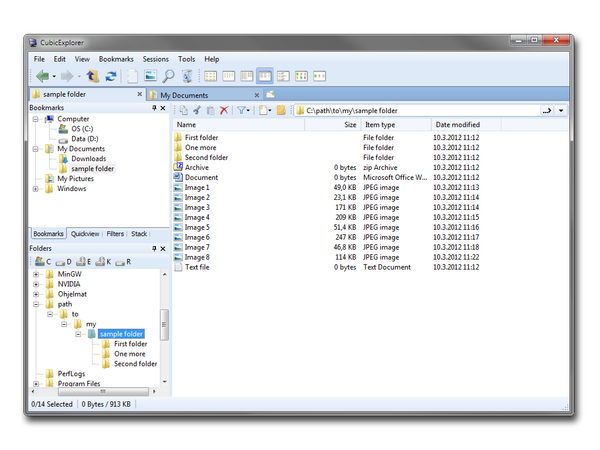
Task: Switch to second view mode icon
Action: 228,76
